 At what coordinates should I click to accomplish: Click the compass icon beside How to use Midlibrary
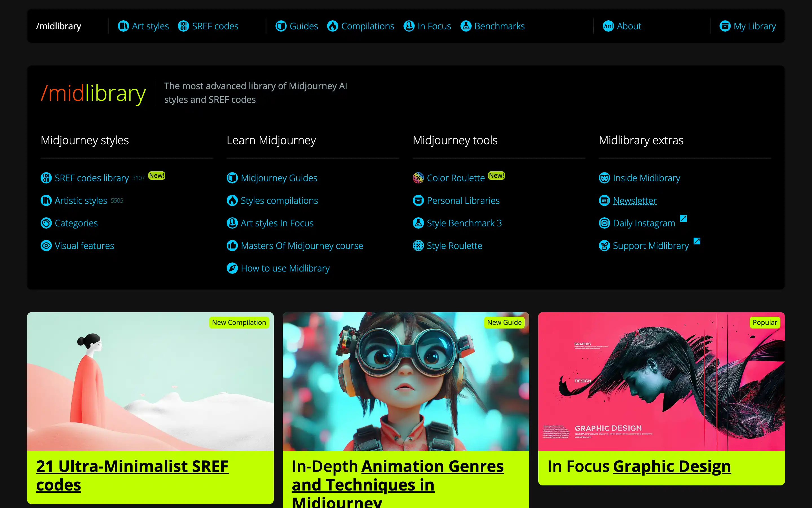click(x=232, y=268)
